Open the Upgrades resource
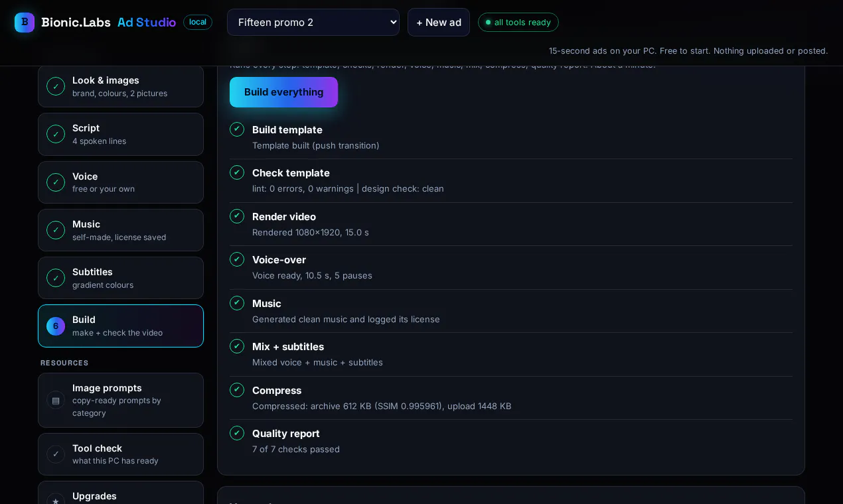Screen dimensions: 843x504 (x=121, y=493)
